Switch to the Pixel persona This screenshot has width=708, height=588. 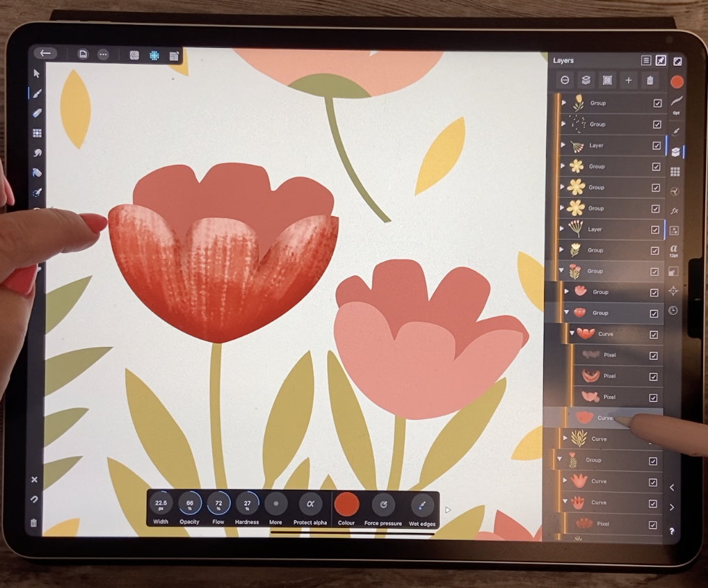point(154,56)
